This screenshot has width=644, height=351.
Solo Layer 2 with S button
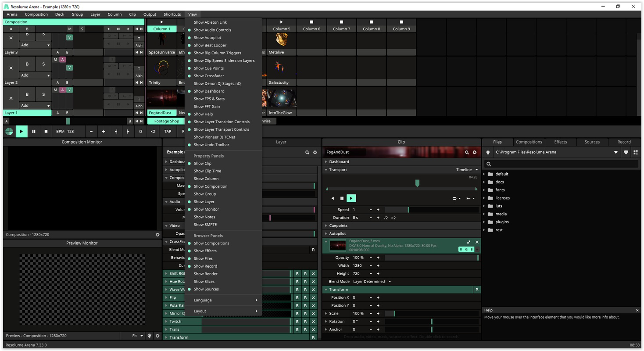click(x=43, y=64)
